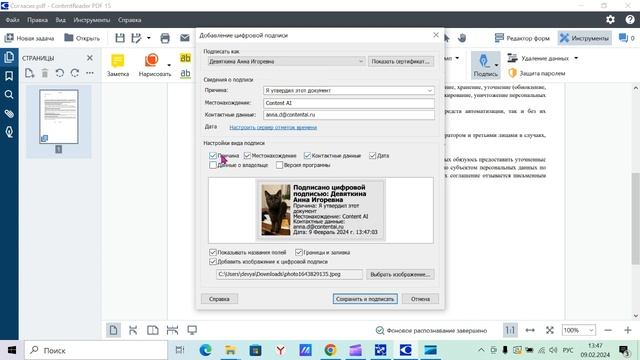Toggle Показывать названия полей checkbox

coord(213,252)
